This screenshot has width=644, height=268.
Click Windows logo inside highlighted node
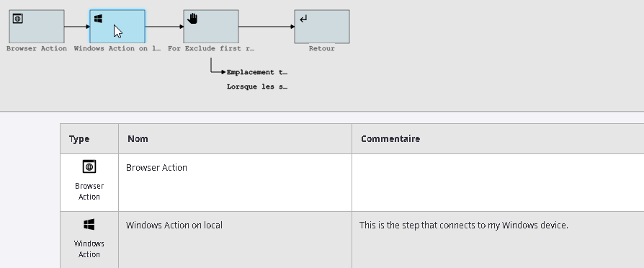click(98, 19)
